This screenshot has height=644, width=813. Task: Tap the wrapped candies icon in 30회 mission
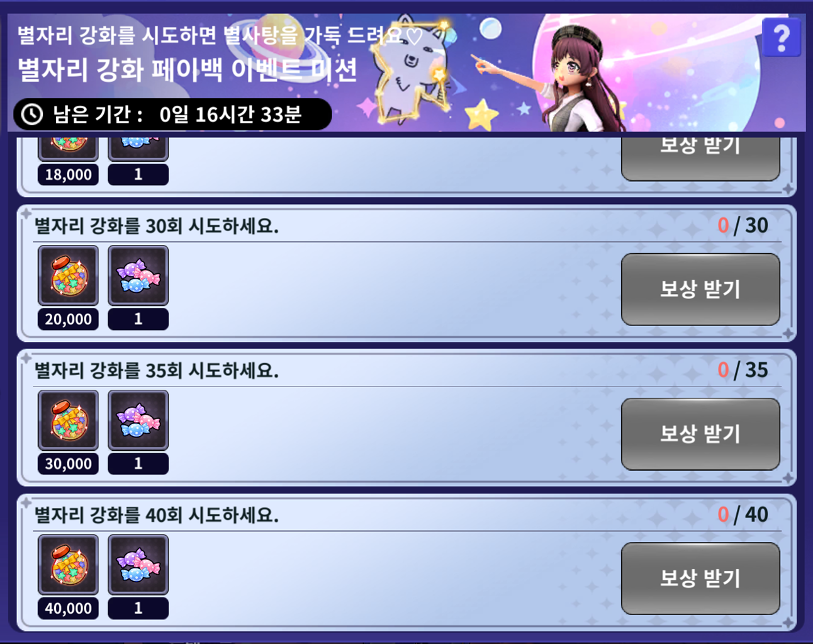(138, 276)
